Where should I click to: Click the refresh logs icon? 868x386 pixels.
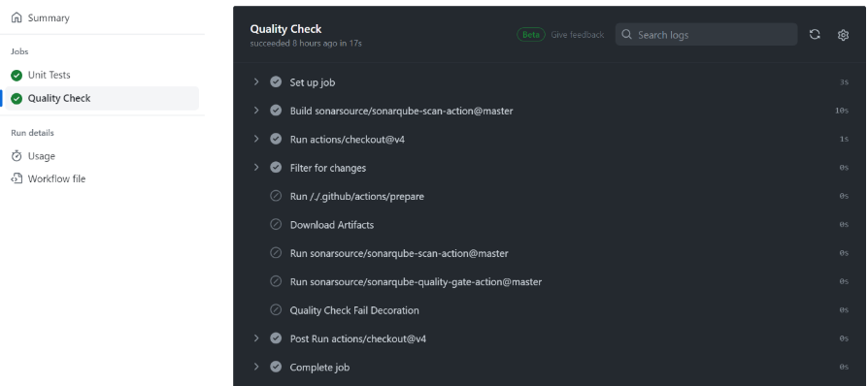(815, 34)
